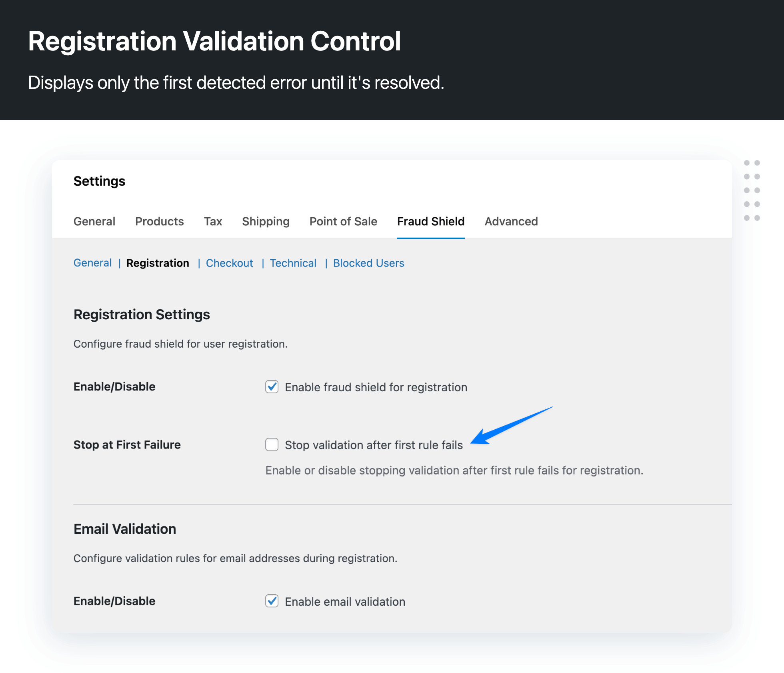Open the General fraud shield subsection
784x673 pixels.
click(92, 263)
